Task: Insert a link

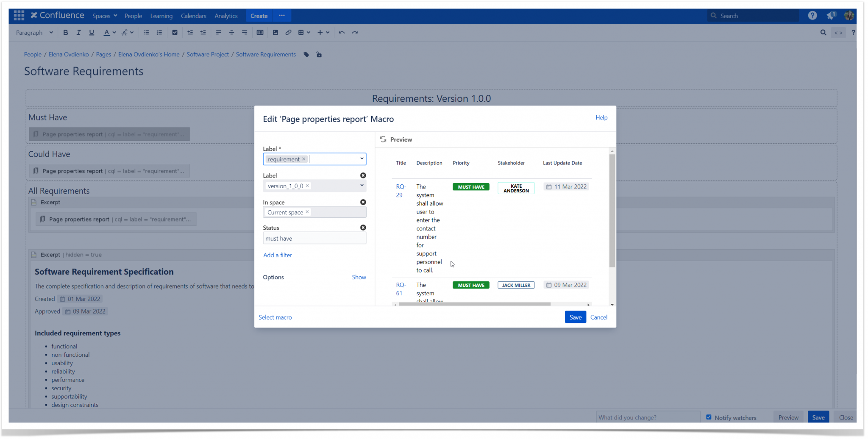Action: (289, 32)
